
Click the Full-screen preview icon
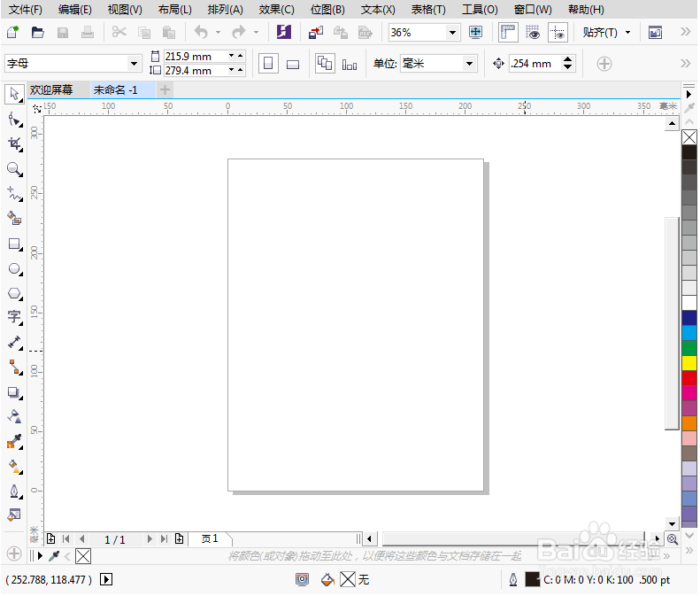(475, 32)
